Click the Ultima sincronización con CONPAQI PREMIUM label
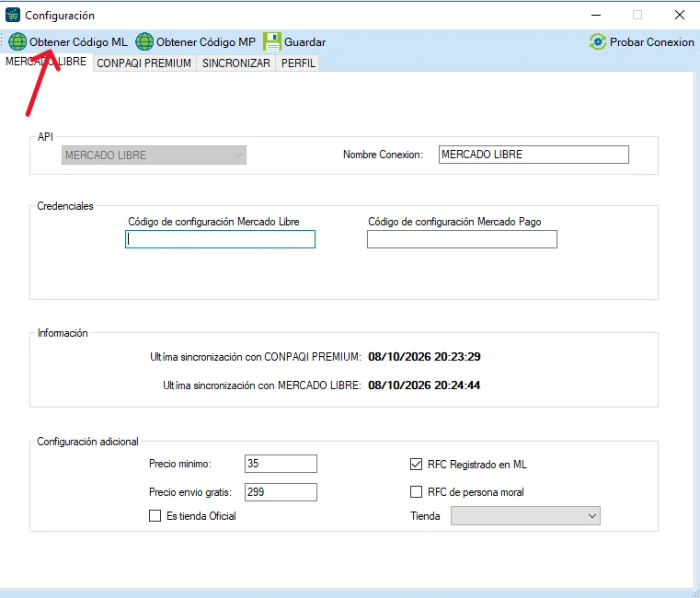The width and height of the screenshot is (700, 598). click(256, 357)
